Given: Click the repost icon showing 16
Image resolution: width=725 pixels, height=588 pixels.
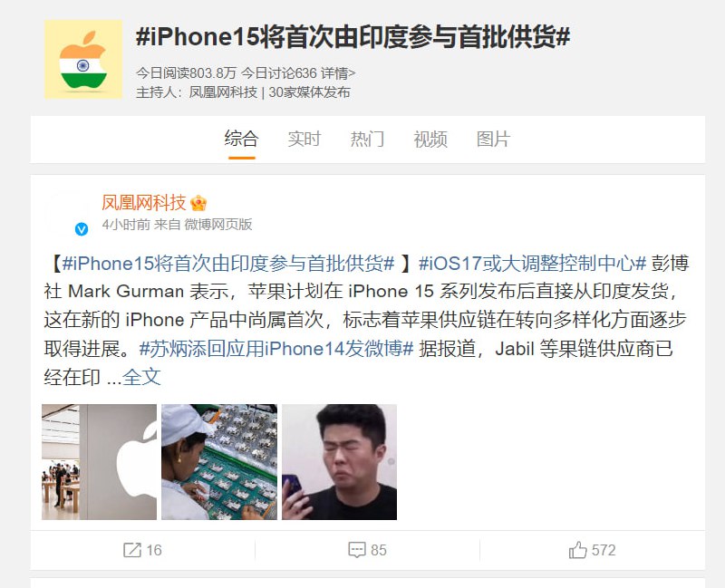Looking at the screenshot, I should (x=131, y=550).
